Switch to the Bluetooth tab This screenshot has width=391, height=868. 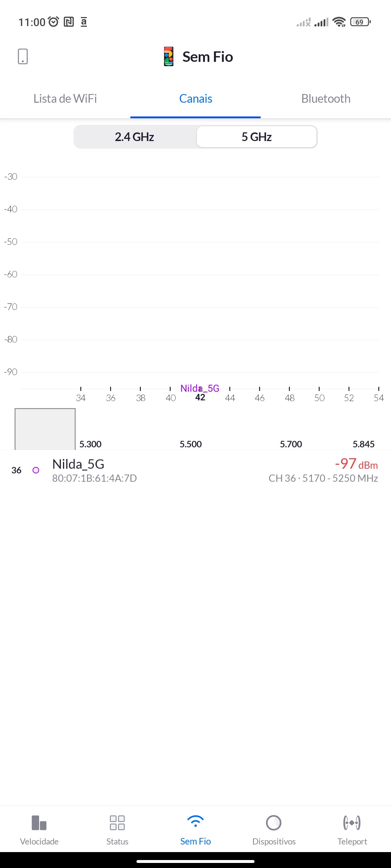tap(326, 99)
